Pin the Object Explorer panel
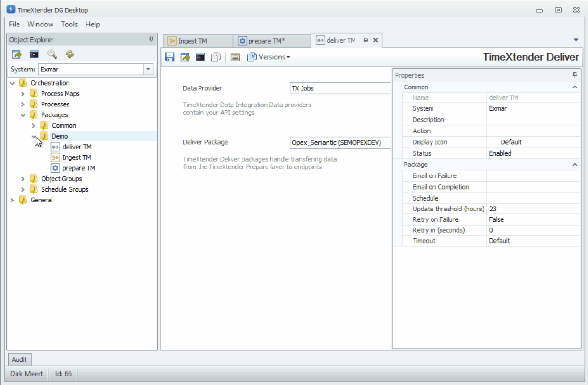Screen dimensions: 588x385 pos(151,39)
